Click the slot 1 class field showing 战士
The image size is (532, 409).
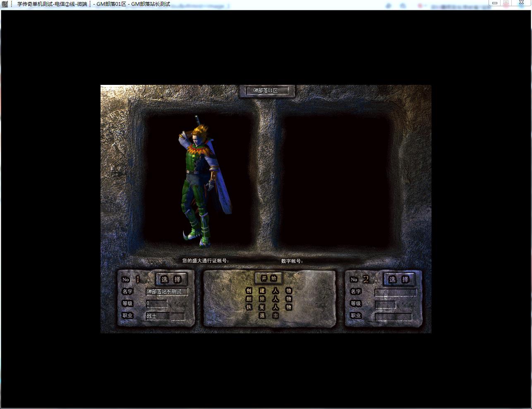click(x=157, y=316)
